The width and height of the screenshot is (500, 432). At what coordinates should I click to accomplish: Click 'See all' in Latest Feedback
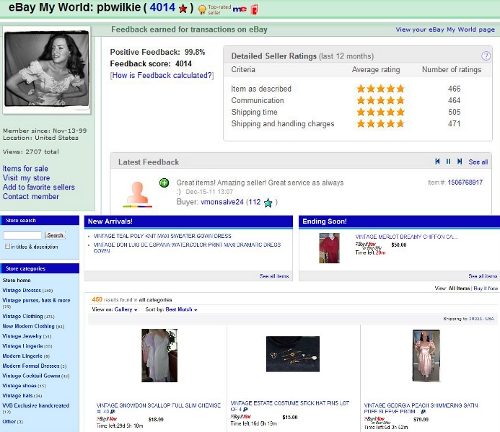[478, 162]
